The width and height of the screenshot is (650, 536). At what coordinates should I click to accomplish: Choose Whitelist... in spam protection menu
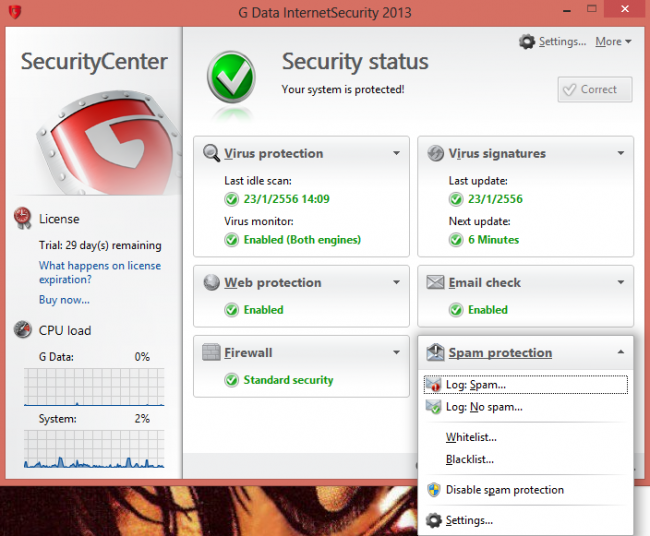click(x=471, y=437)
